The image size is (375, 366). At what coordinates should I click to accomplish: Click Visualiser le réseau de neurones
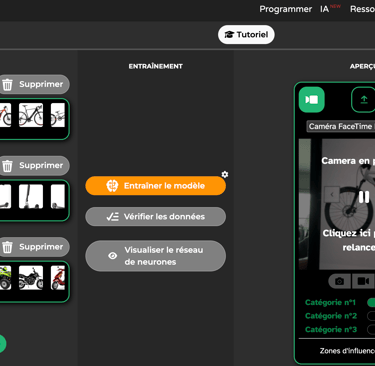click(x=155, y=256)
